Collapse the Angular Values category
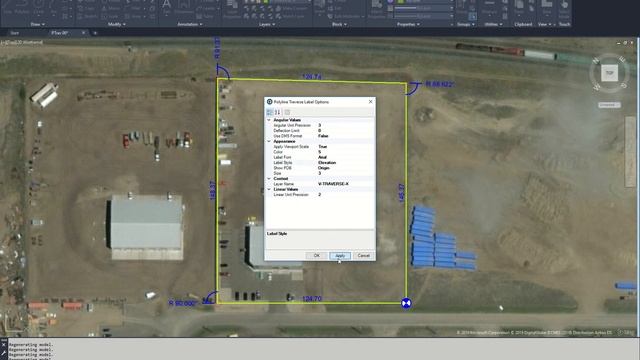 tap(269, 120)
